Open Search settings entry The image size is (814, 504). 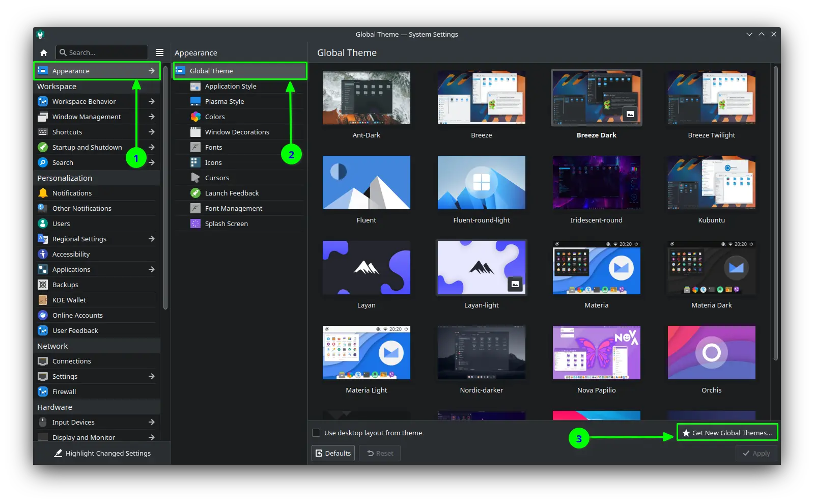97,162
